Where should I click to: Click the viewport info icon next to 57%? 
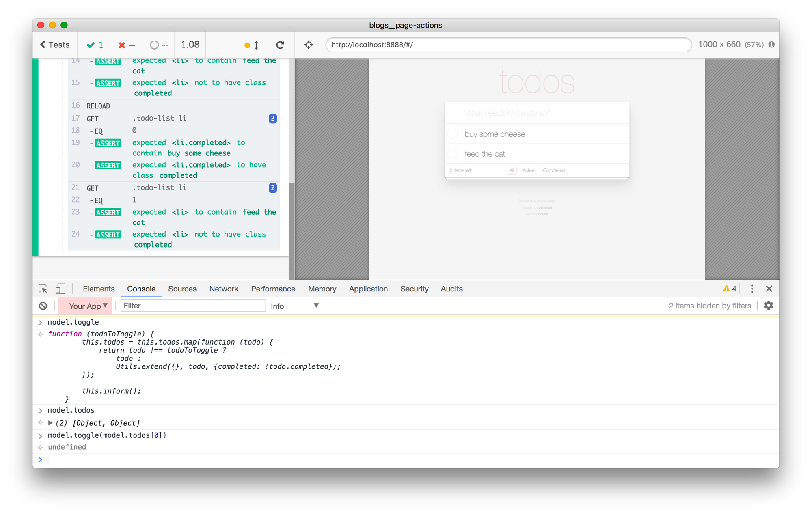pyautogui.click(x=771, y=45)
